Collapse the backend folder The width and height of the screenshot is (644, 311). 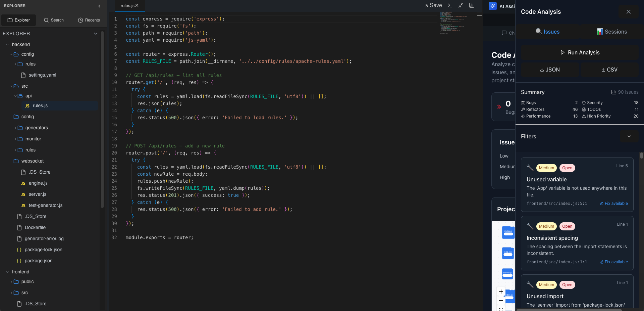tap(7, 45)
